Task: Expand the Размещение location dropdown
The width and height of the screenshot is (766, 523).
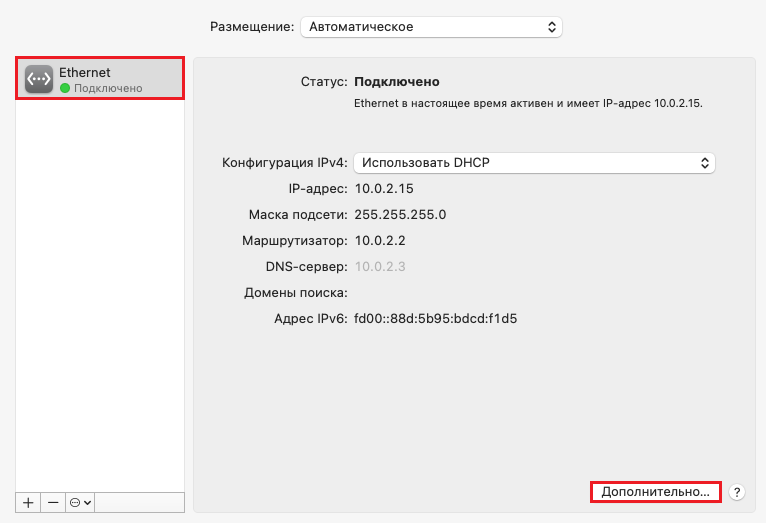Action: (x=431, y=27)
